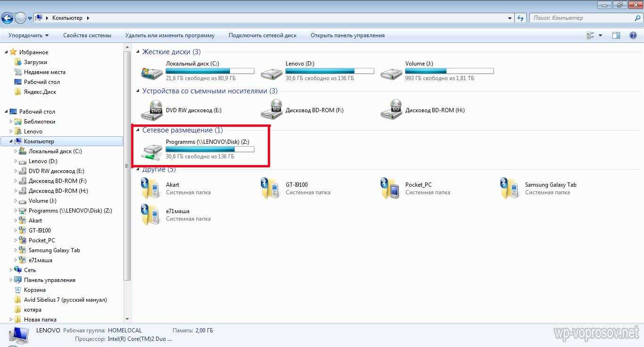Screen dimensions: 644x347
Task: Open the Programms network drive (Z:) icon
Action: point(152,151)
